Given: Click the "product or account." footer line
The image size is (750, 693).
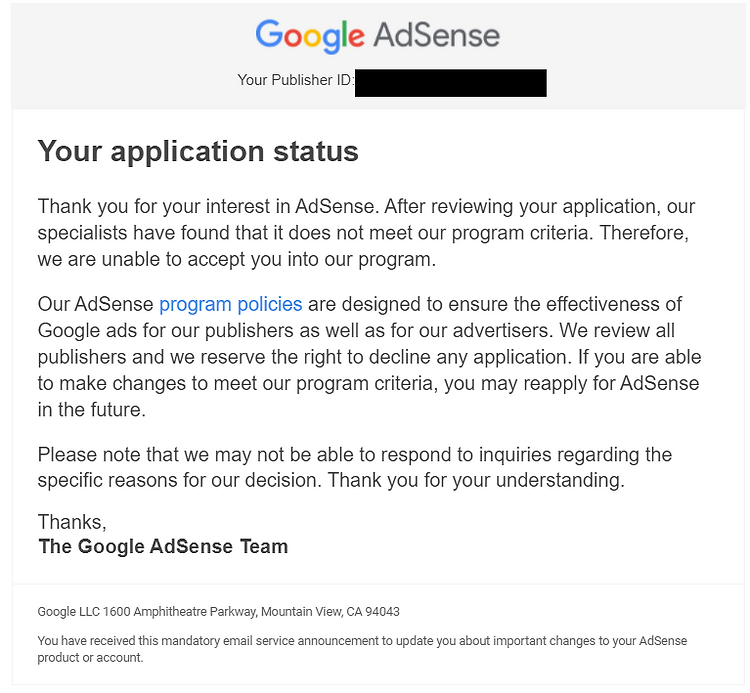Looking at the screenshot, I should coord(90,658).
